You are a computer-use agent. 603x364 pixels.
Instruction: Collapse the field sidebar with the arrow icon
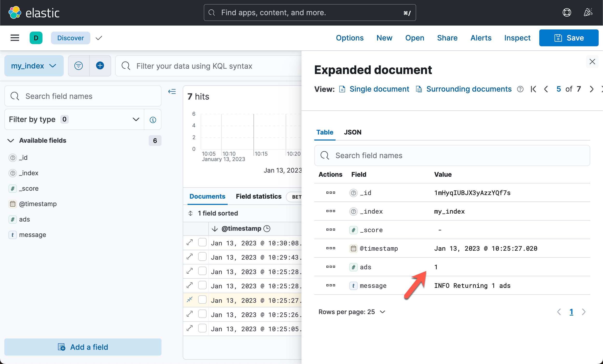(x=172, y=91)
